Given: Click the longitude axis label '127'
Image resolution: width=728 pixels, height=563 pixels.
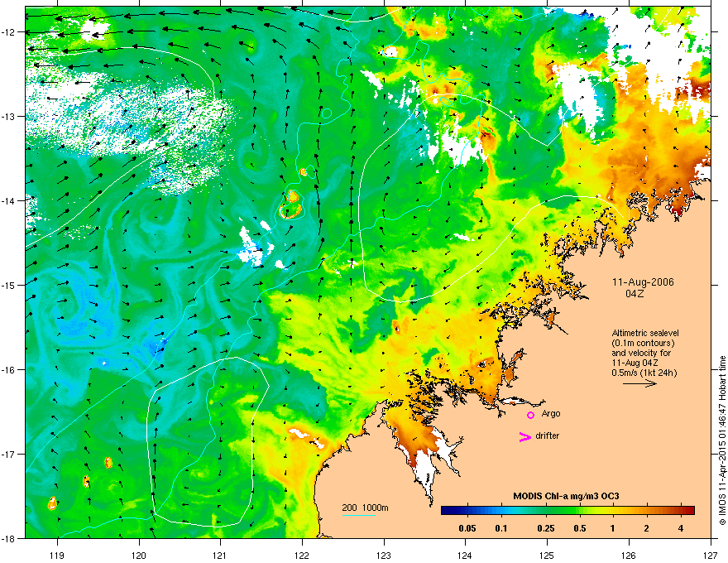Looking at the screenshot, I should pos(711,555).
